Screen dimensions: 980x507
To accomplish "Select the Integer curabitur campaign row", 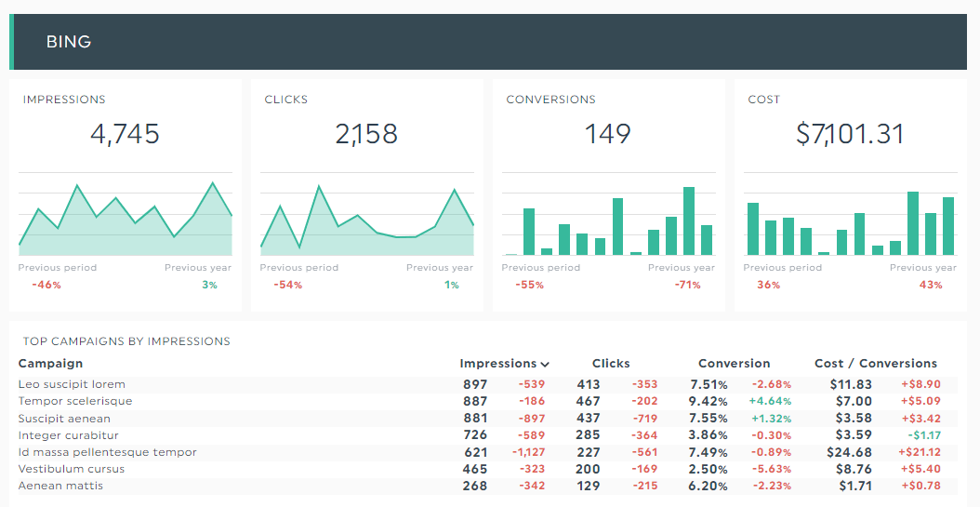I will point(487,435).
